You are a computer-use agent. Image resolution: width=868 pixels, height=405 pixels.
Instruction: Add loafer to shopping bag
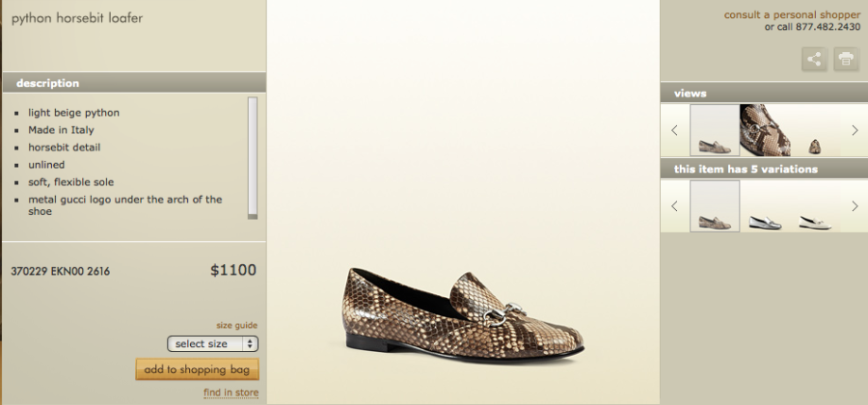[x=197, y=369]
